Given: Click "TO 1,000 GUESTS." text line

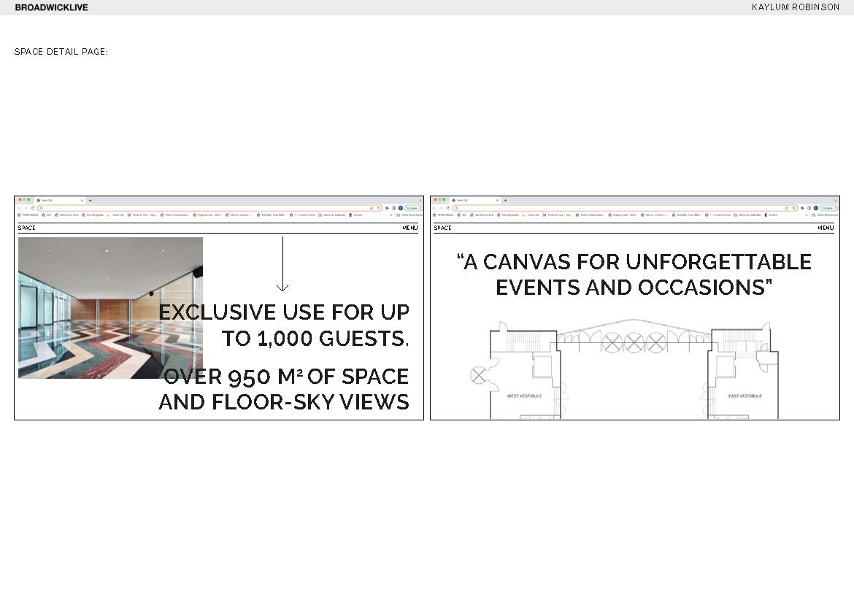Looking at the screenshot, I should point(315,338).
